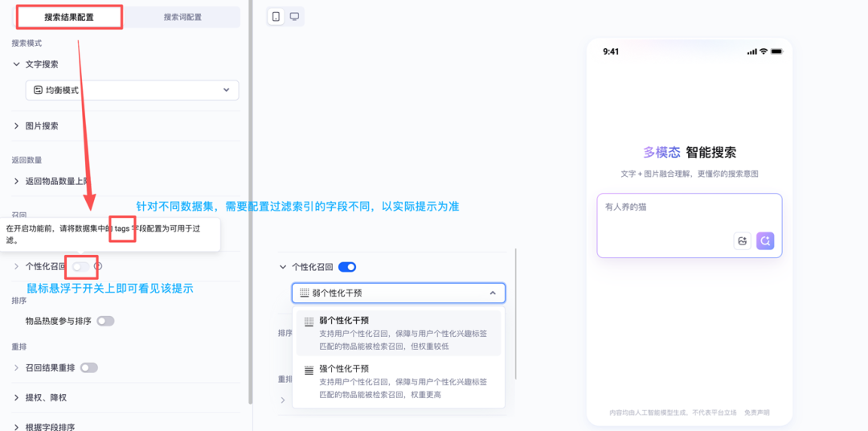This screenshot has height=431, width=868.
Task: Click middle panel vertical scrollbar
Action: coord(516,314)
